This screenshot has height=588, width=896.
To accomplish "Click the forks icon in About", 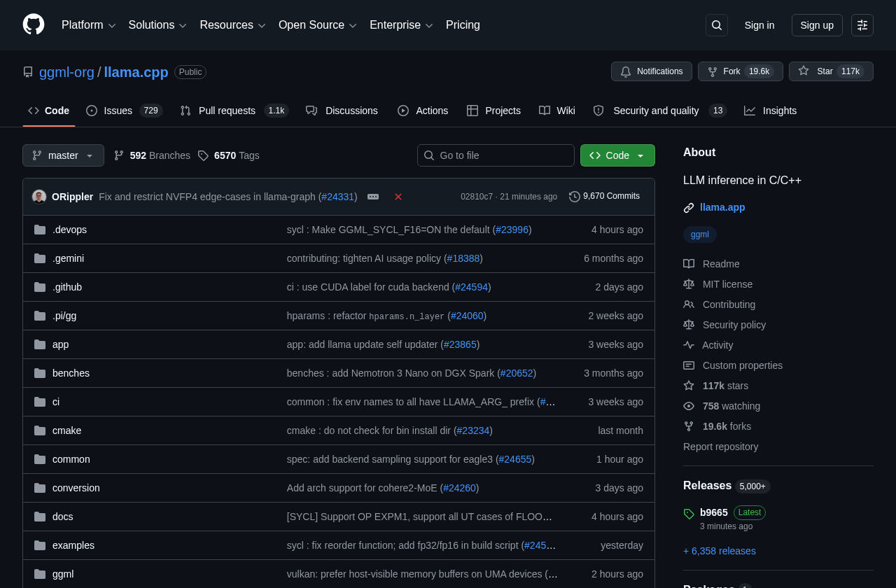I will 689,426.
